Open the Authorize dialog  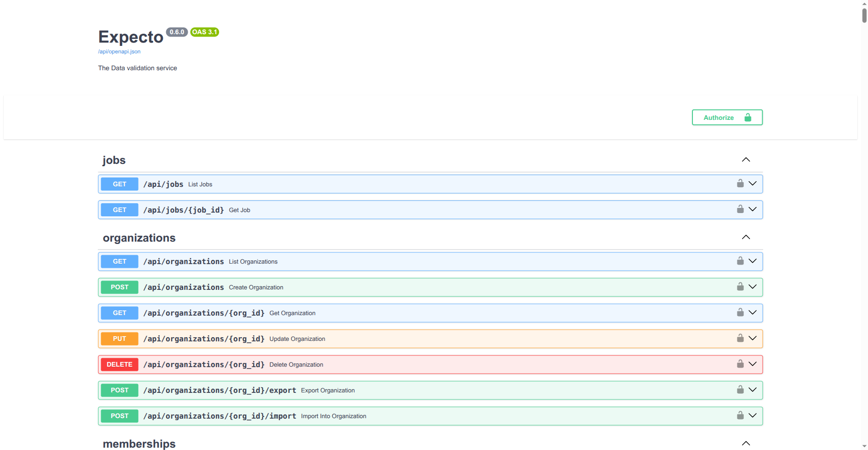pos(727,118)
